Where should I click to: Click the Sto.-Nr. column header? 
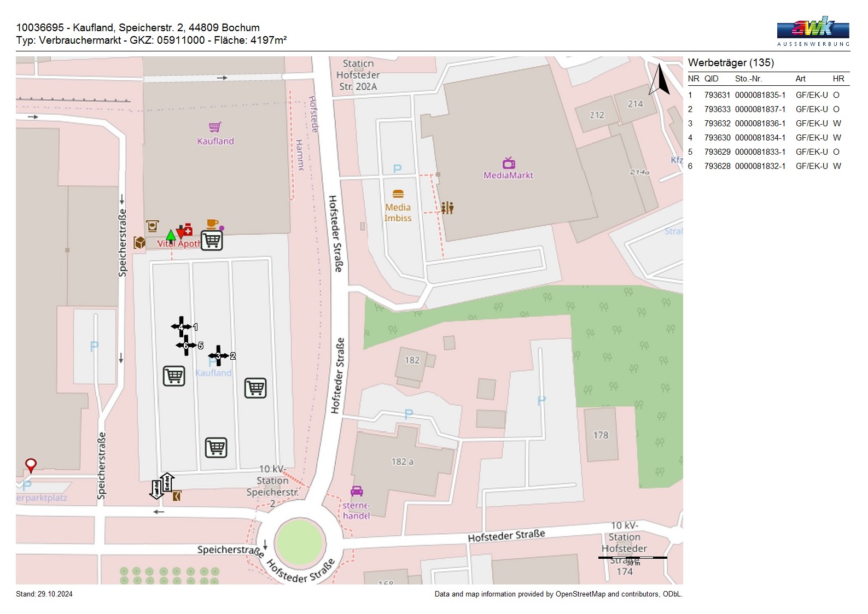(748, 79)
